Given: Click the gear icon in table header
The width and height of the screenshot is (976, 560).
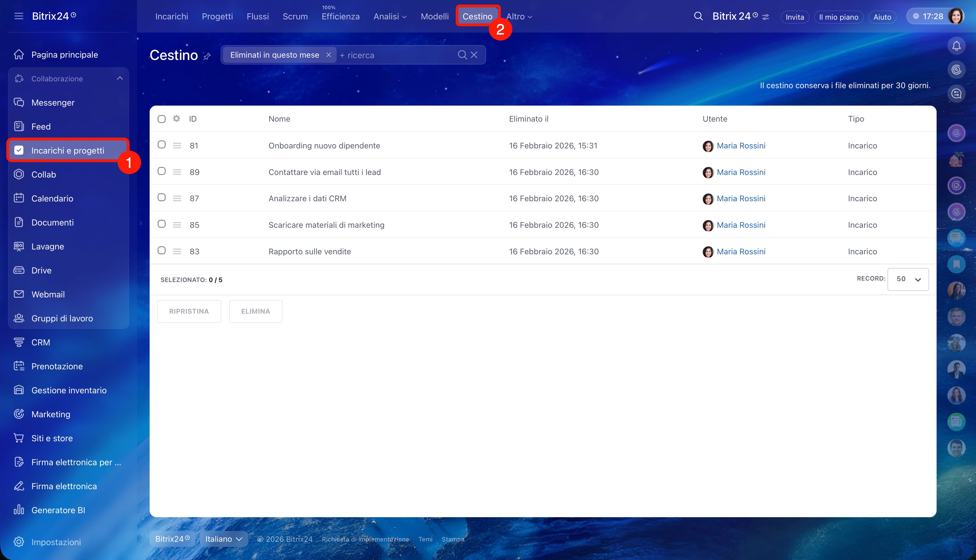Looking at the screenshot, I should tap(176, 119).
